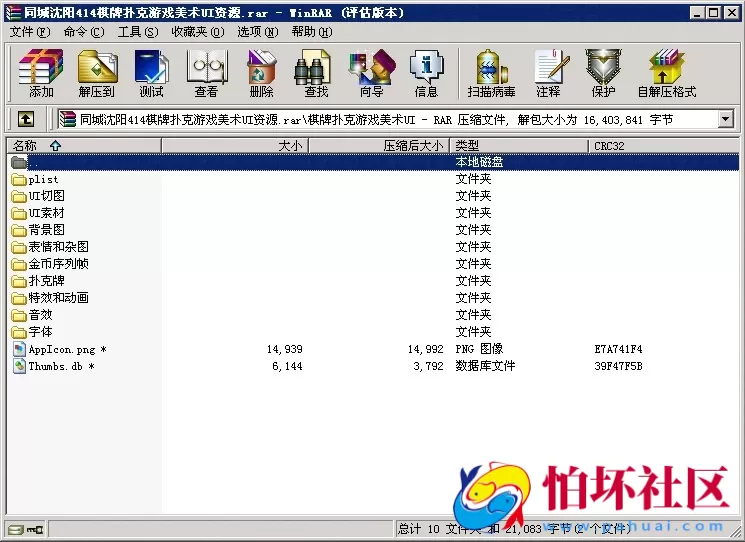Click the archive path address field
745x542 pixels.
pos(387,119)
